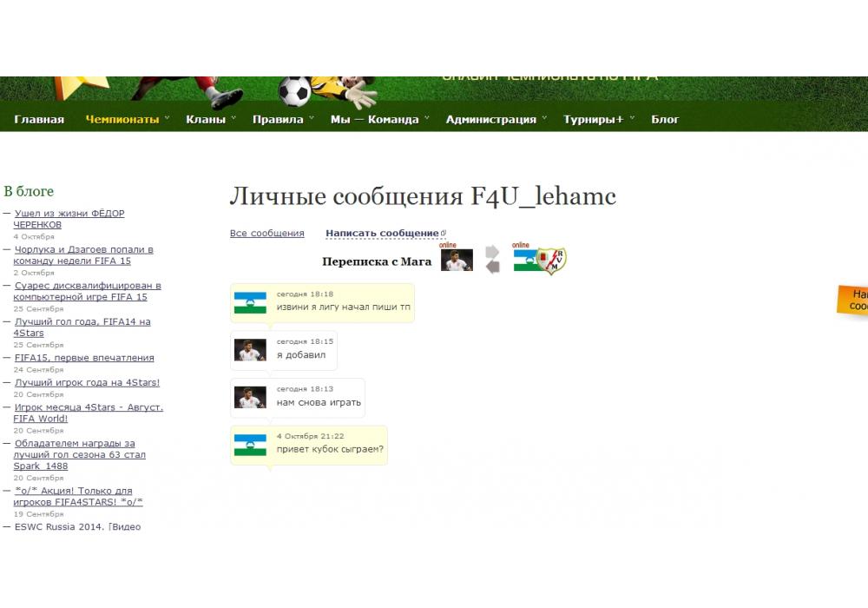Click the orange side tab on right edge
This screenshot has height=608, width=868.
(x=854, y=300)
